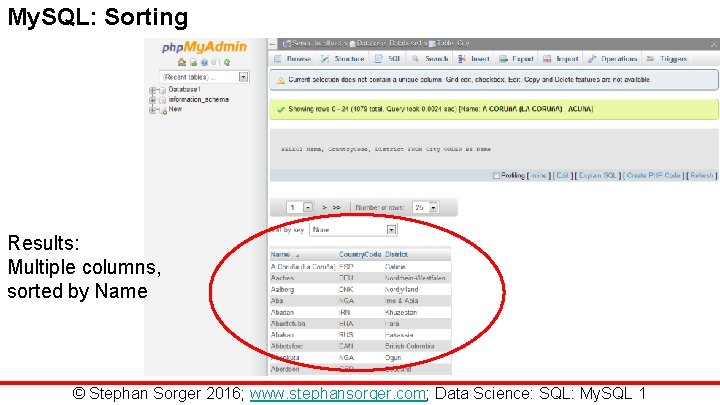This screenshot has height=405, width=720.
Task: Click the grey documentation icon in sidebar
Action: pos(215,62)
